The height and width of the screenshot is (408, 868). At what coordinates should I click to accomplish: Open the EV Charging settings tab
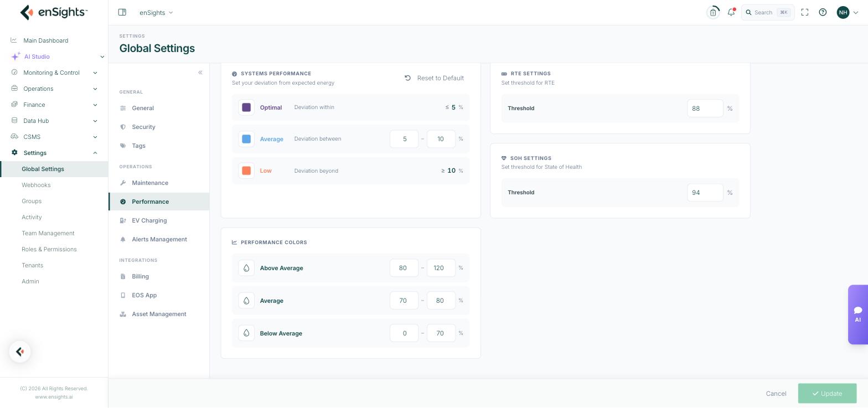[159, 220]
